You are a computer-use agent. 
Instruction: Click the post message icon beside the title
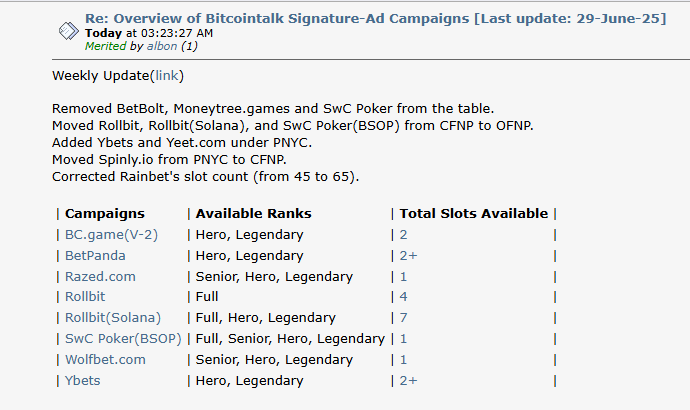click(69, 31)
